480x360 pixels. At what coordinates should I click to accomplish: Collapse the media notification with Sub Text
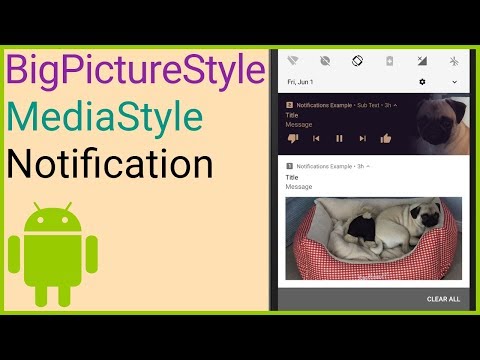[x=395, y=105]
